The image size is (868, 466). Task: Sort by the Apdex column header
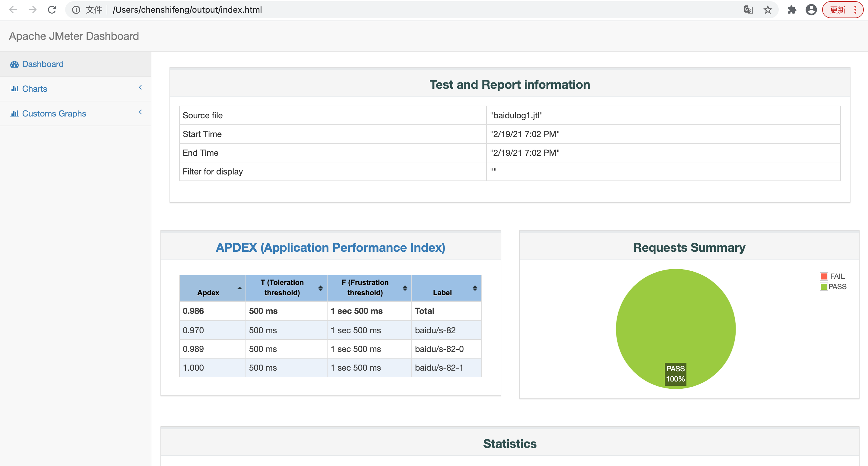tap(213, 288)
